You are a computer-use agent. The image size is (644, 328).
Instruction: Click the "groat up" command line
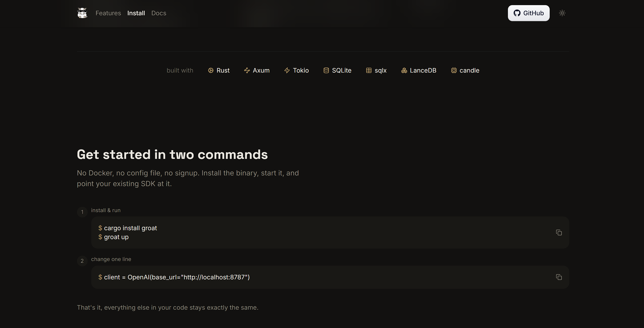[x=113, y=237]
